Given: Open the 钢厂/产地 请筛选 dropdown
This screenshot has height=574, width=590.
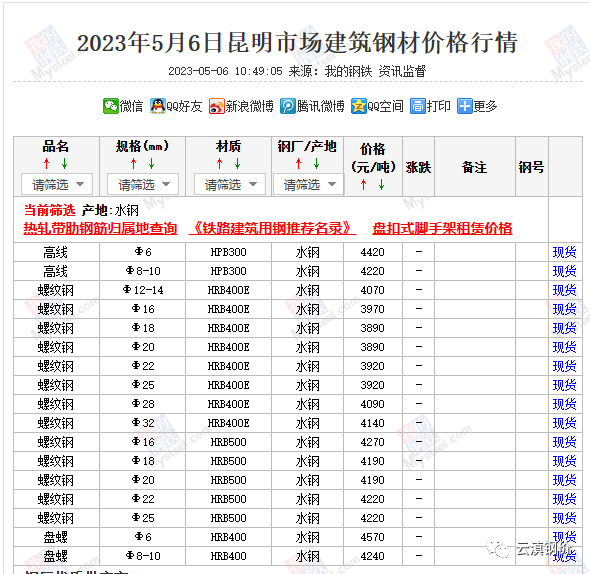Looking at the screenshot, I should [308, 184].
